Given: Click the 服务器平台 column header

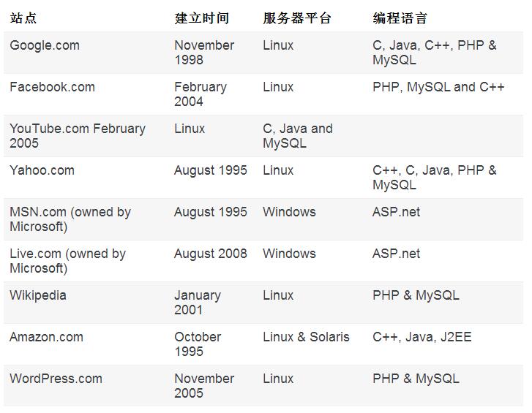Looking at the screenshot, I should point(297,18).
